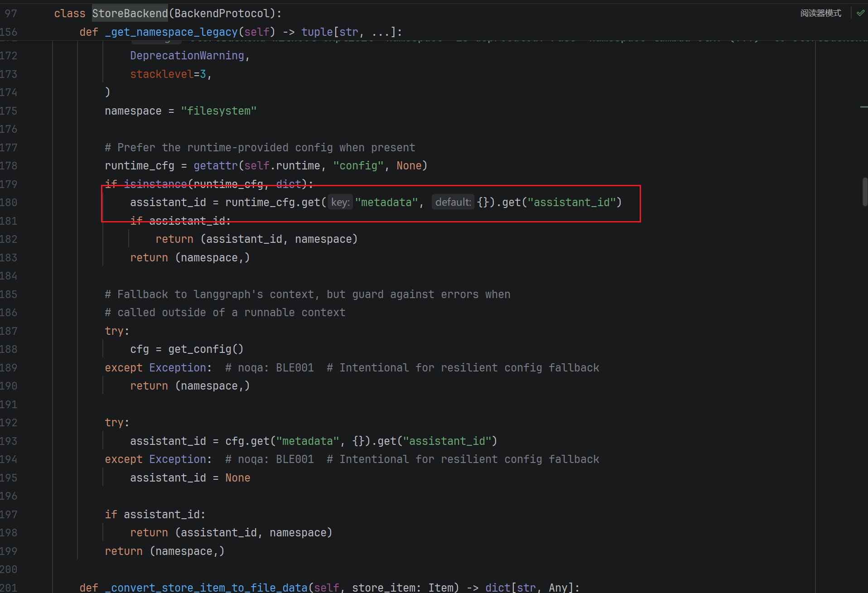Click if assistant_id: on line 197
Screen dimensions: 868x593
155,515
